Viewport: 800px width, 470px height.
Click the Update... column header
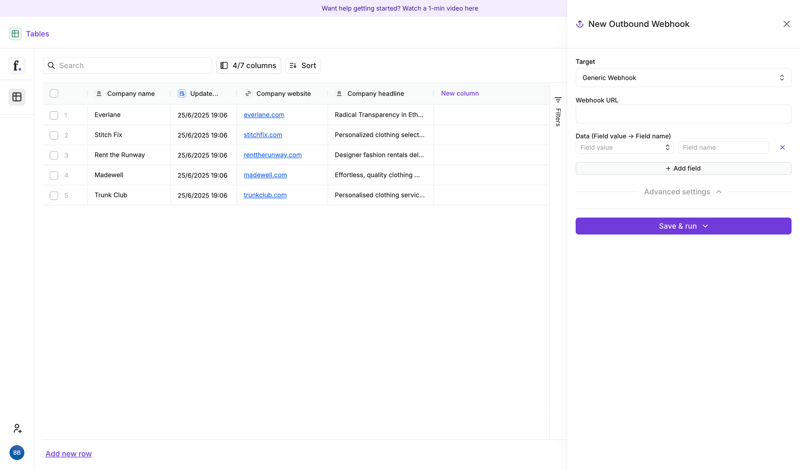click(204, 94)
